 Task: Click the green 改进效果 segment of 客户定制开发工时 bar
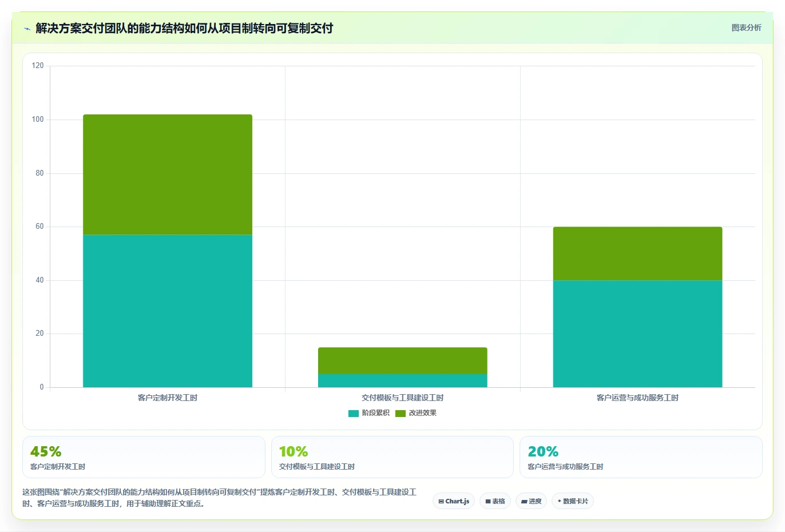[168, 174]
